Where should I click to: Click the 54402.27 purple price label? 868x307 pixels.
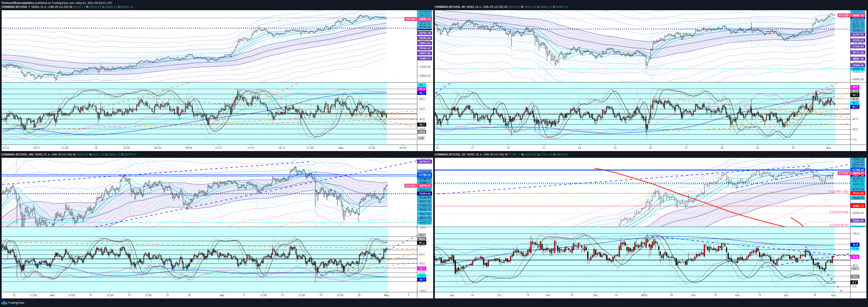click(425, 58)
